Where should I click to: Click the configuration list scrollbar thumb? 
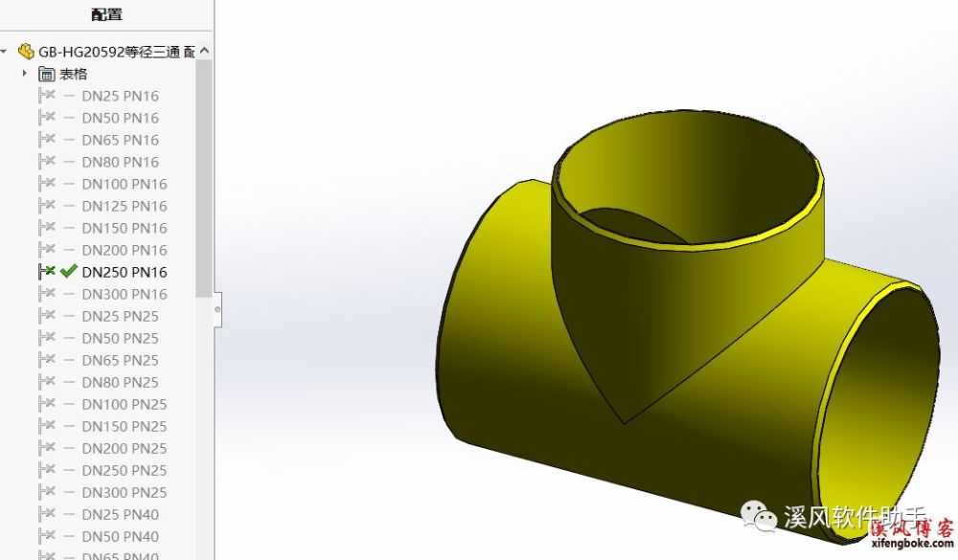point(204,178)
